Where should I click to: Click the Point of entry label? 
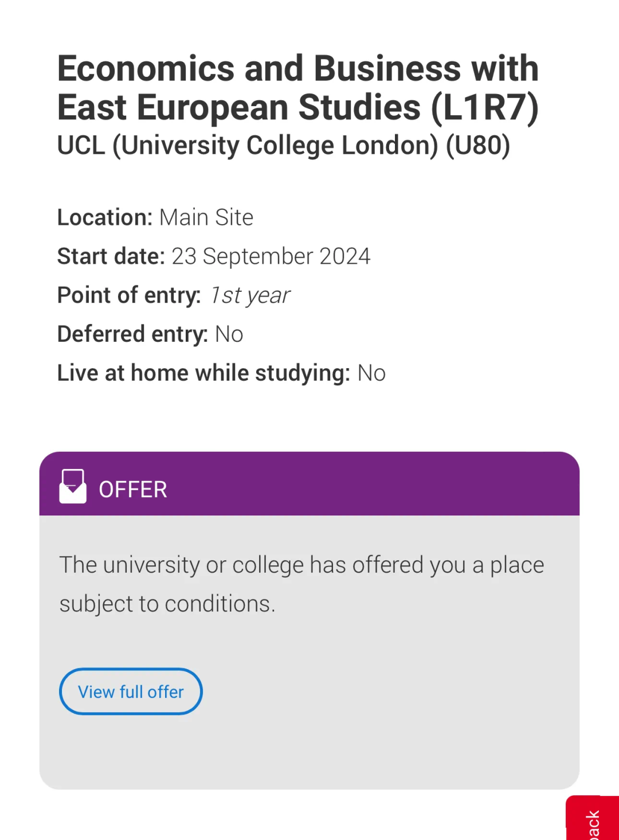129,295
